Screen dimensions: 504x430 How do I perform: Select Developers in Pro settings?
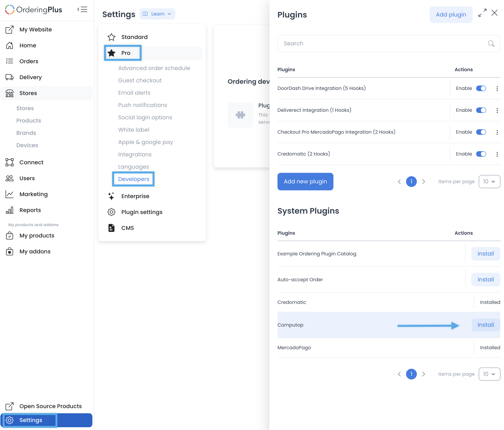pos(134,179)
